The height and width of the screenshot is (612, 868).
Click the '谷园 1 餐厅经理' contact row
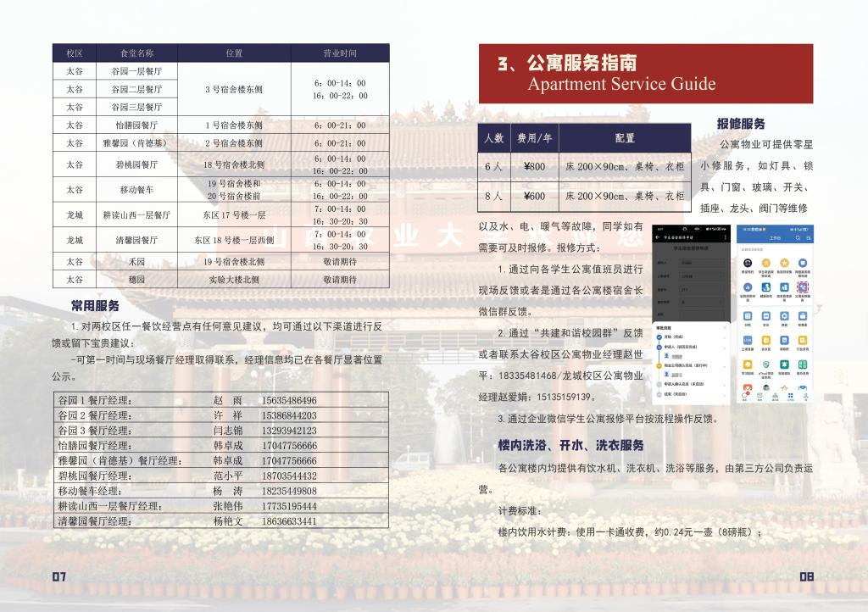221,400
